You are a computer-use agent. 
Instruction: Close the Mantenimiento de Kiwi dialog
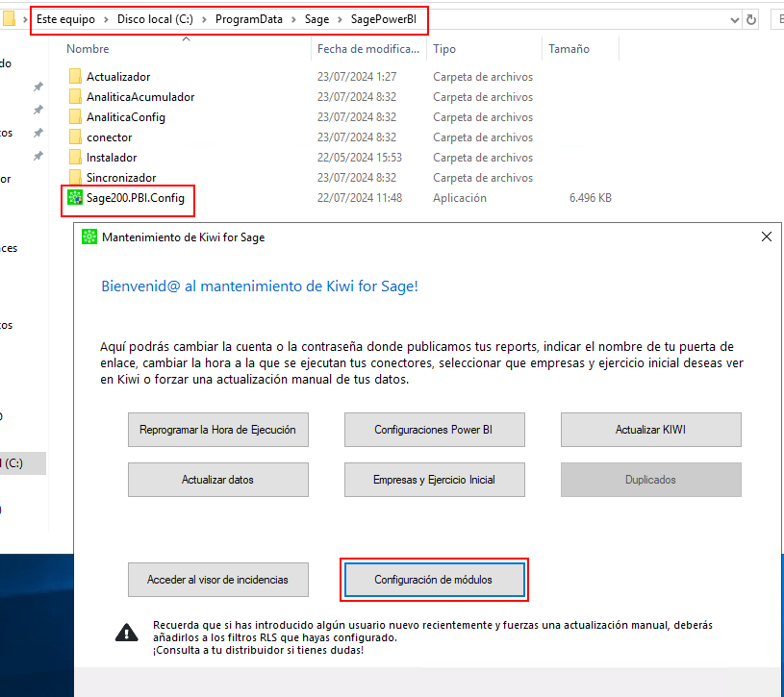click(x=767, y=236)
